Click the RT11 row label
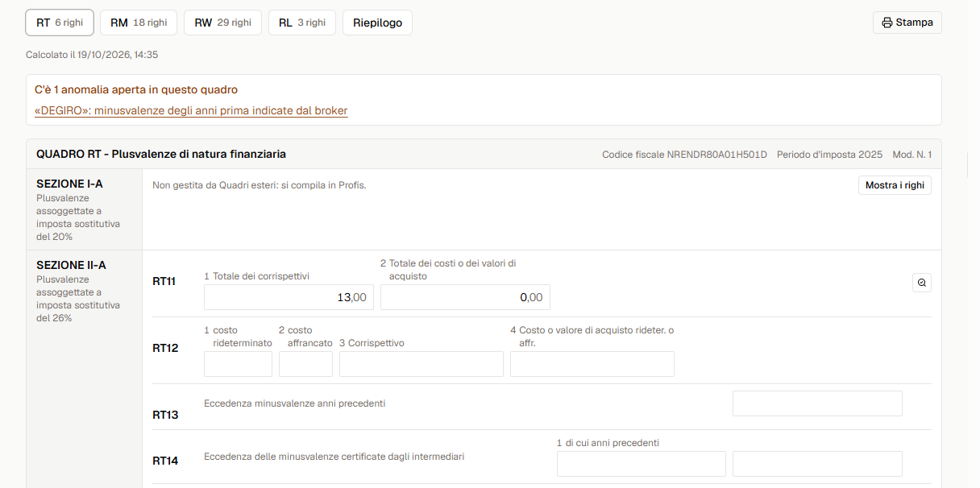The image size is (980, 488). pos(164,281)
